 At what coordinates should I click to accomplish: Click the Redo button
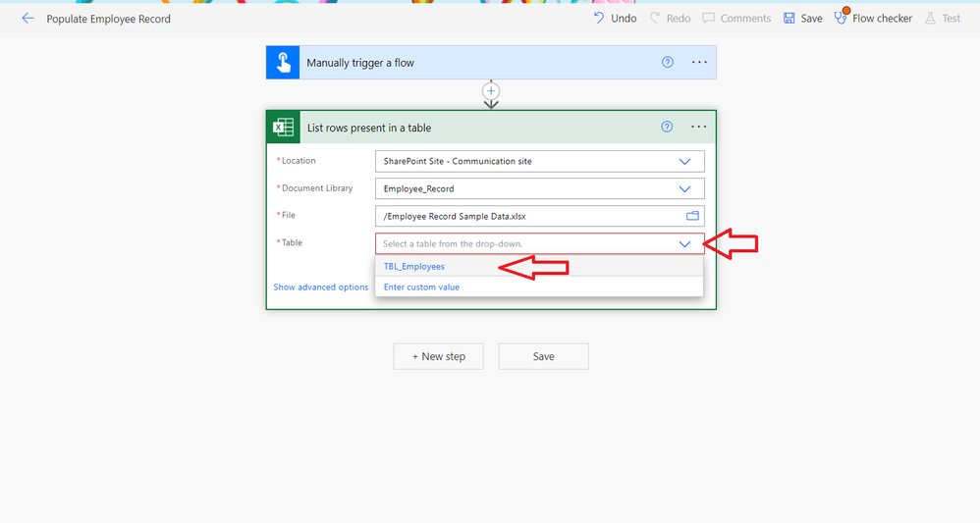[670, 18]
